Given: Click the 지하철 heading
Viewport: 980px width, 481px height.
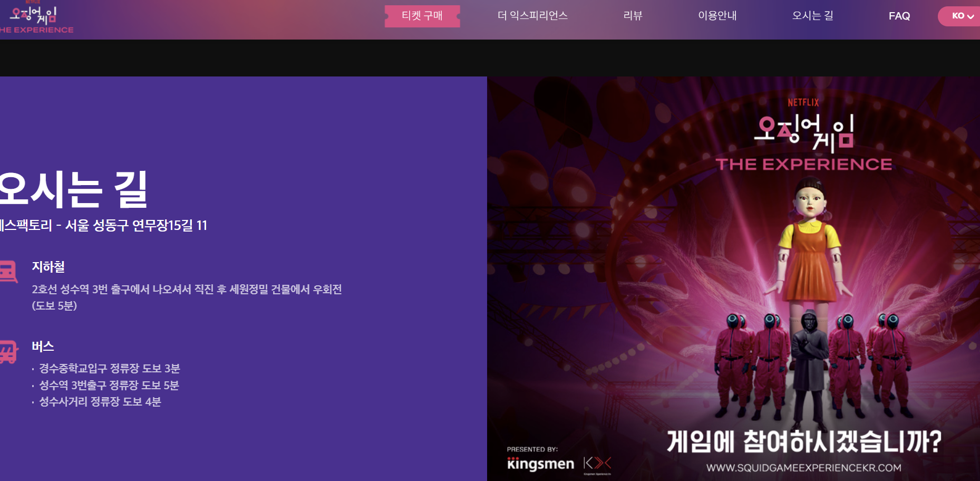Looking at the screenshot, I should coord(48,267).
